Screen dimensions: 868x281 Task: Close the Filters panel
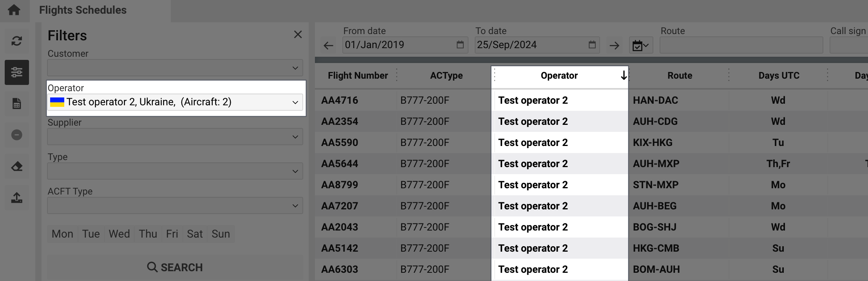click(298, 34)
